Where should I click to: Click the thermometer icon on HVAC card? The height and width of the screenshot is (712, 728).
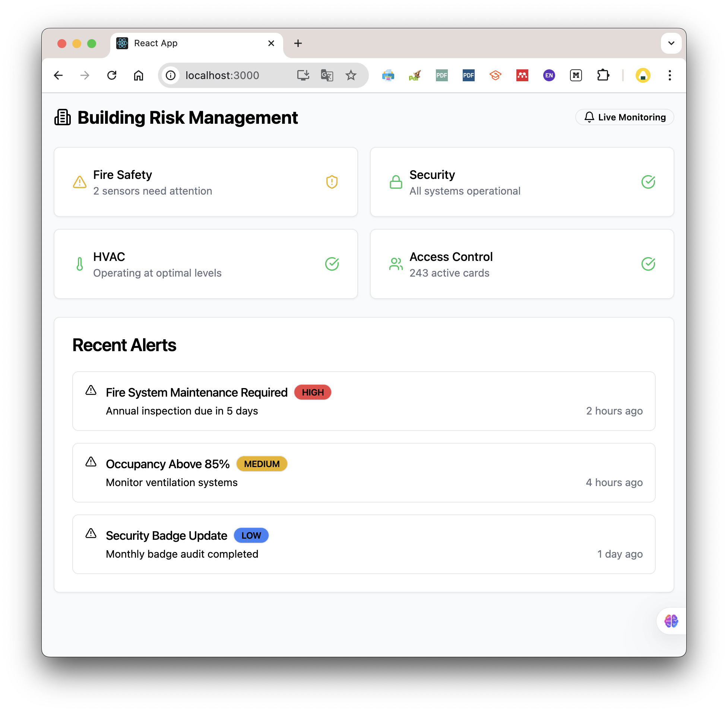point(80,264)
